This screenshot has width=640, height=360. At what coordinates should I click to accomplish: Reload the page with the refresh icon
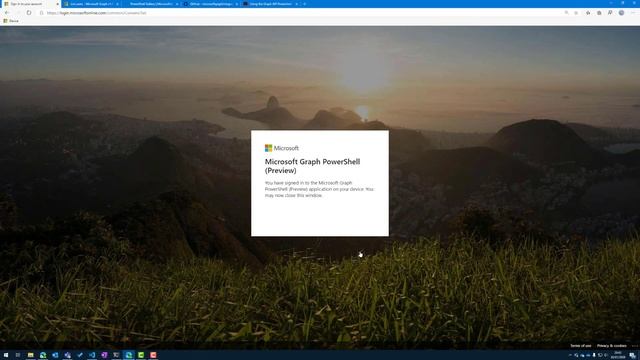pyautogui.click(x=29, y=13)
